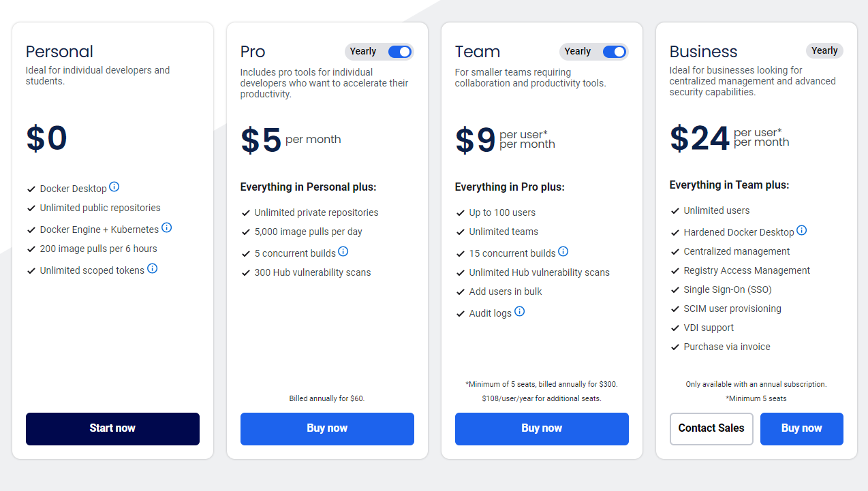Click Start now for the Personal plan
Image resolution: width=868 pixels, height=491 pixels.
(x=112, y=428)
